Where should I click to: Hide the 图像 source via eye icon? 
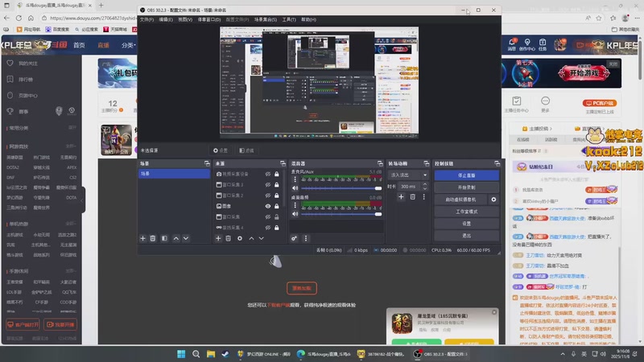tap(268, 206)
